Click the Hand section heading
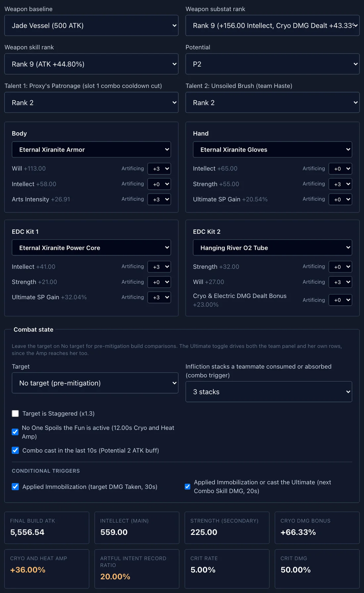The image size is (364, 593). 201,133
